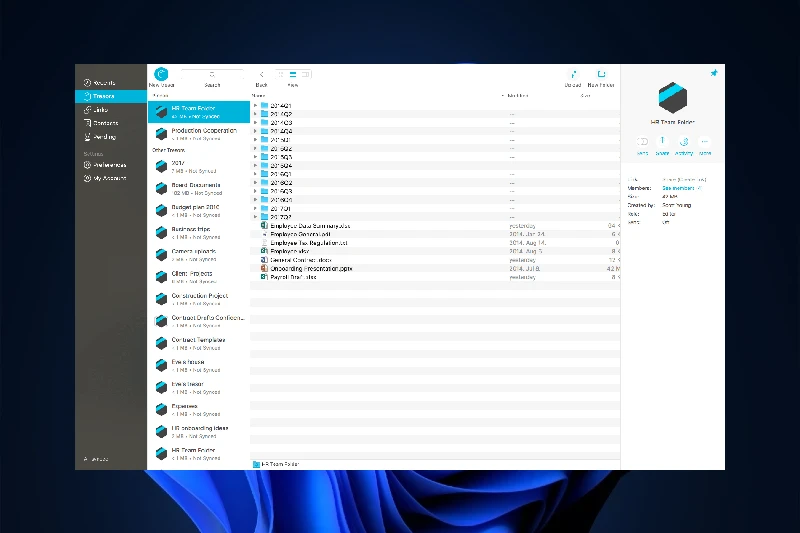Viewport: 800px width, 533px height.
Task: Click the Search field in the toolbar
Action: coord(212,75)
